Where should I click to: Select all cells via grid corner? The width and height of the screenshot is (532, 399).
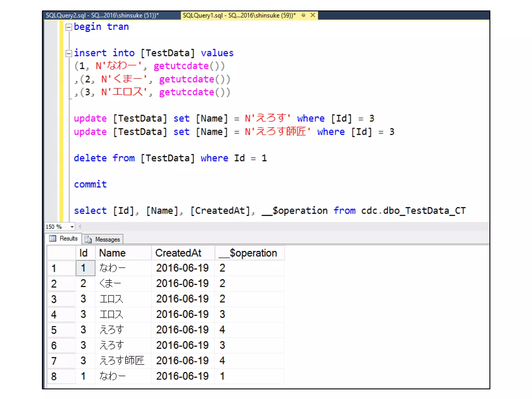click(61, 253)
